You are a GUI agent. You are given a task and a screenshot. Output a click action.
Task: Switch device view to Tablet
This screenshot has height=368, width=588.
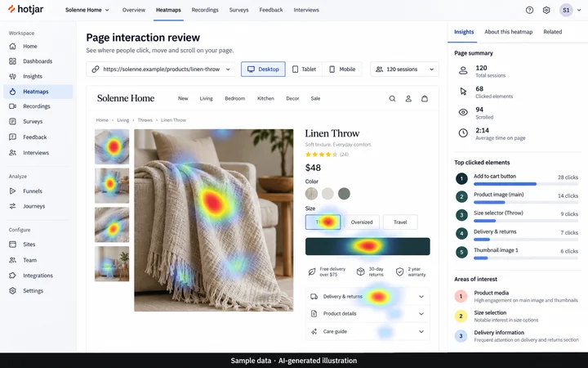(x=304, y=69)
